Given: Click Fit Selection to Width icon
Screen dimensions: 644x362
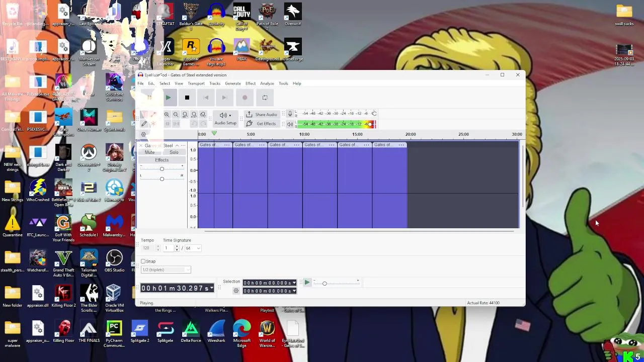Looking at the screenshot, I should coord(185,115).
